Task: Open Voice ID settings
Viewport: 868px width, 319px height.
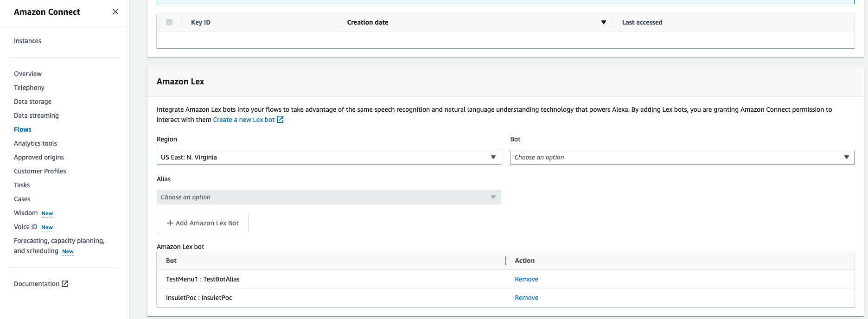Action: [26, 227]
